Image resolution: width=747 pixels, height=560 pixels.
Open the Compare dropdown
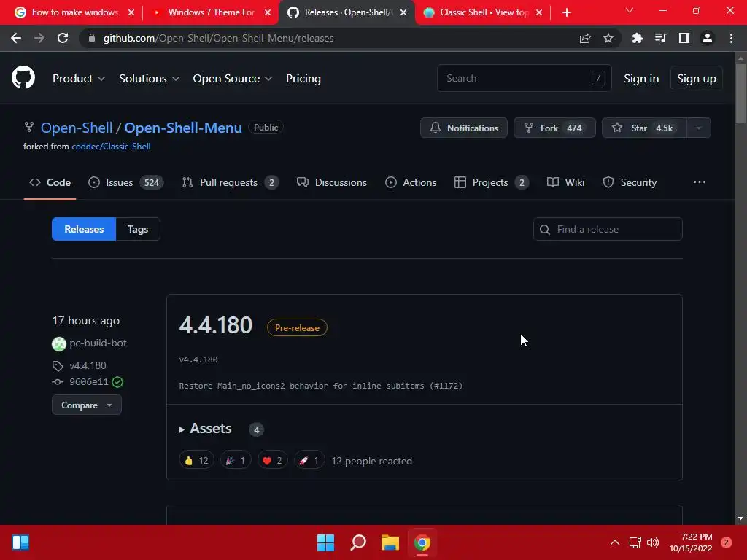87,405
